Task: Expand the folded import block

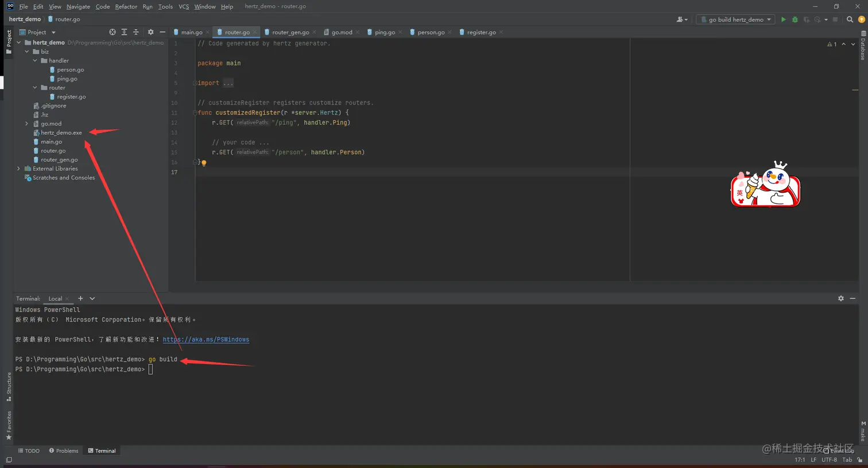Action: (228, 83)
